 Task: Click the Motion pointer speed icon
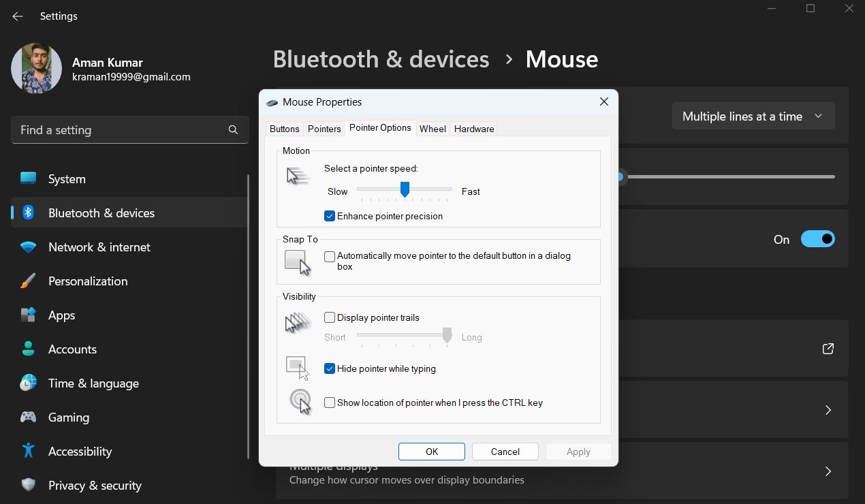(x=298, y=177)
